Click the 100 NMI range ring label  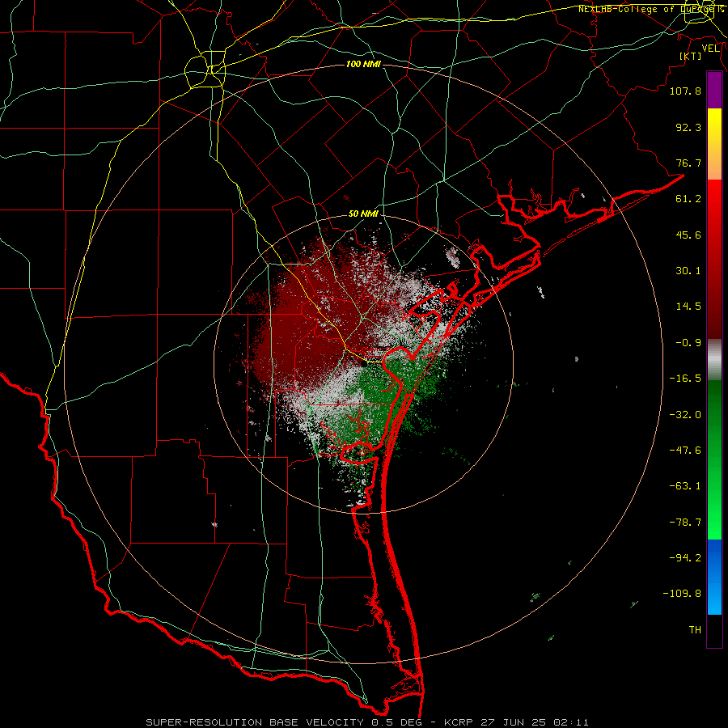pyautogui.click(x=363, y=64)
